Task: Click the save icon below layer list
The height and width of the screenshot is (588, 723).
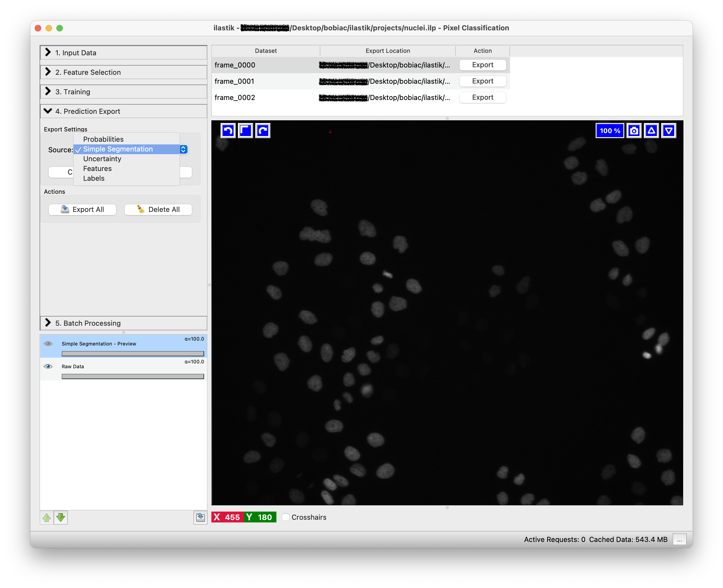Action: (200, 517)
